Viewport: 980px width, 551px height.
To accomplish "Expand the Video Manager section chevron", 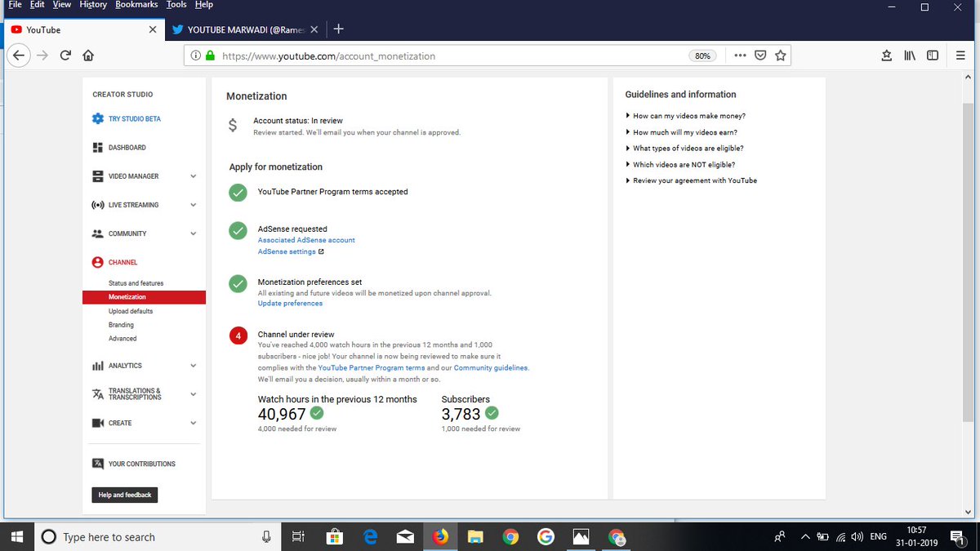I will click(x=194, y=176).
